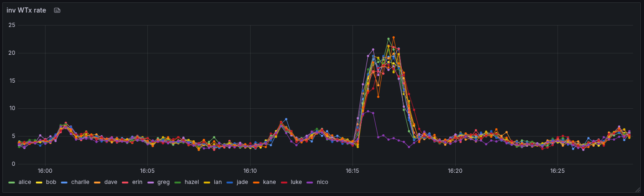Change ian's yellow series color swatch
644x196 pixels.
click(x=208, y=182)
